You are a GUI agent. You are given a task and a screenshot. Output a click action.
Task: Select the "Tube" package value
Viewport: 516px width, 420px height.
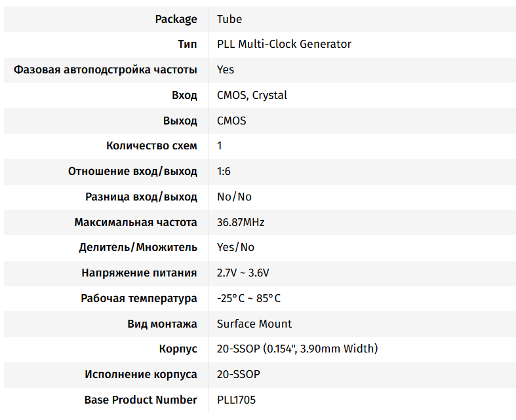coord(229,19)
